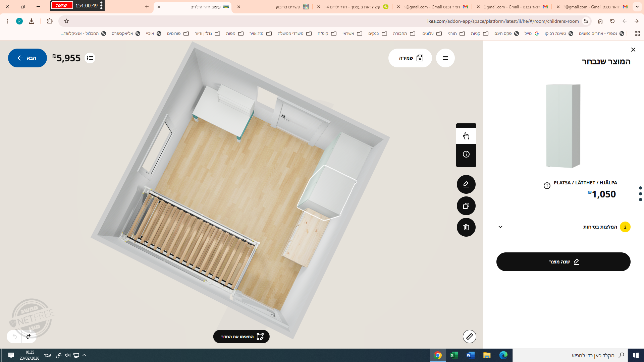Click the duplicate product icon button
This screenshot has width=644, height=362.
pos(466,206)
